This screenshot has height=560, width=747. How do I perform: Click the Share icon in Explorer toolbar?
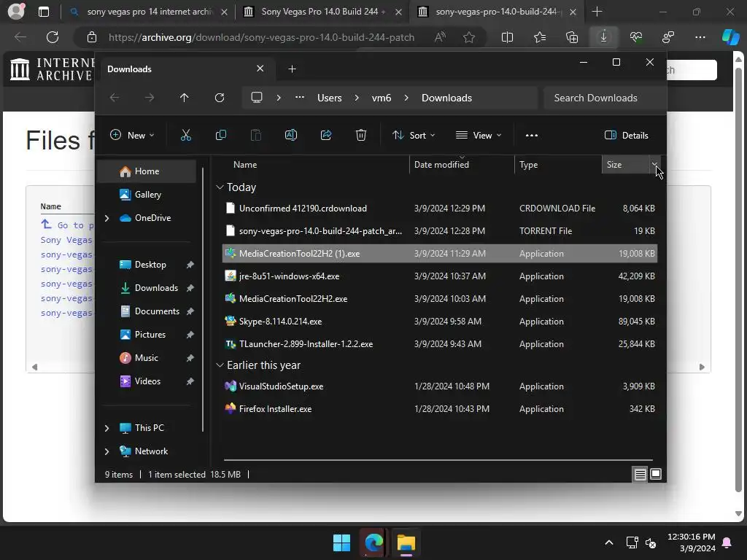click(326, 135)
